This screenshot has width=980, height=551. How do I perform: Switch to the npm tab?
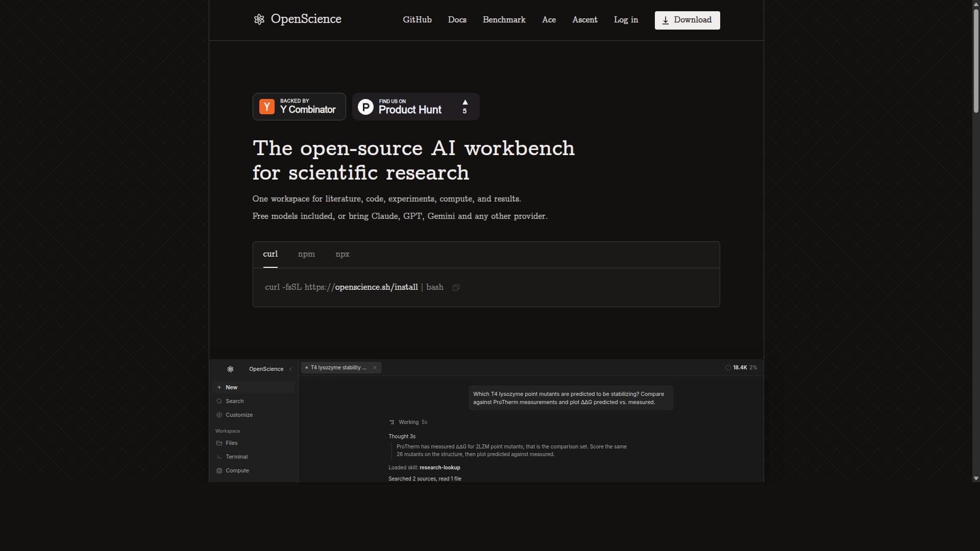click(306, 254)
